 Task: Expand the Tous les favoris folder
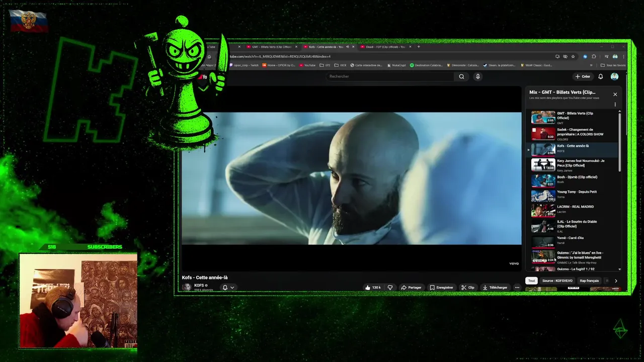(x=613, y=65)
